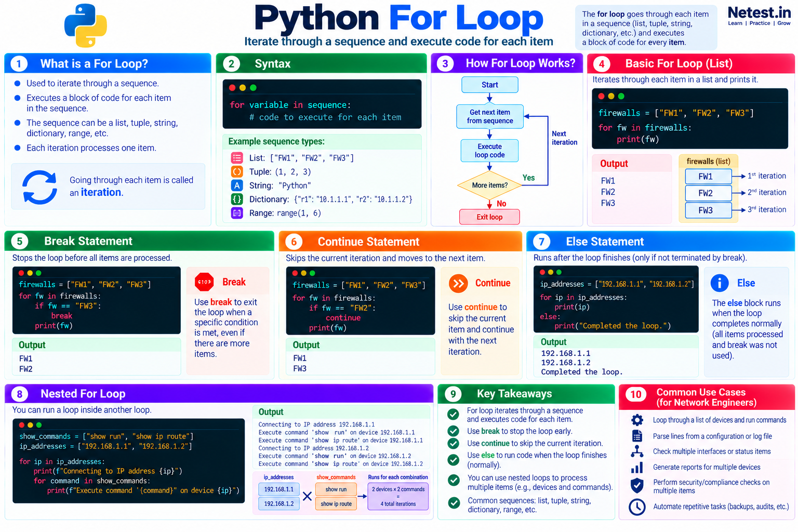798x532 pixels.
Task: Click the network icon beside 'Check multiple interfaces'
Action: 637,451
